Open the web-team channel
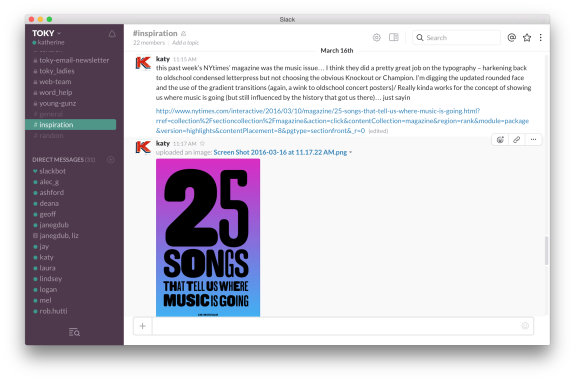Screen dimensions: 575x381 [x=55, y=81]
